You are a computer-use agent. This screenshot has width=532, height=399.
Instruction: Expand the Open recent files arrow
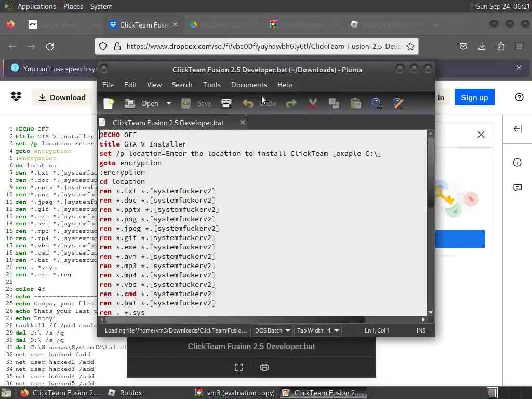[169, 103]
